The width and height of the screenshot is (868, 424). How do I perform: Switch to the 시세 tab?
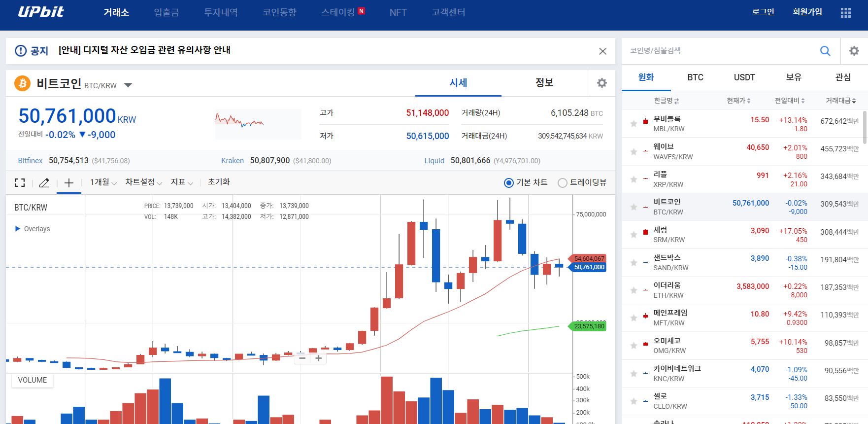458,83
